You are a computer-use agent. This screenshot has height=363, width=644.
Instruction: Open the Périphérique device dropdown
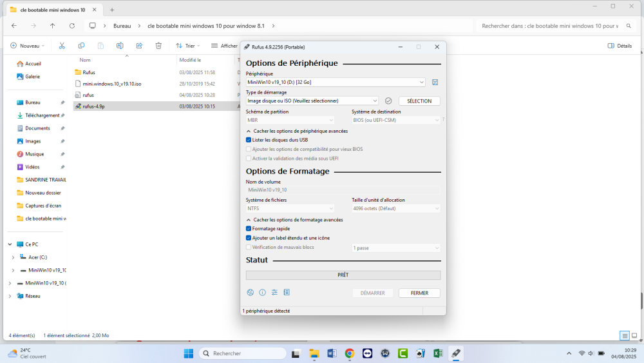tap(336, 82)
